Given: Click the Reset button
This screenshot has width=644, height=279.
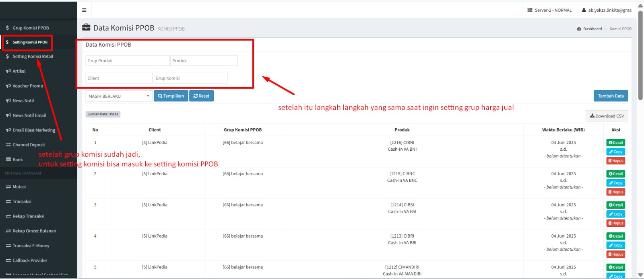Looking at the screenshot, I should click(x=201, y=96).
